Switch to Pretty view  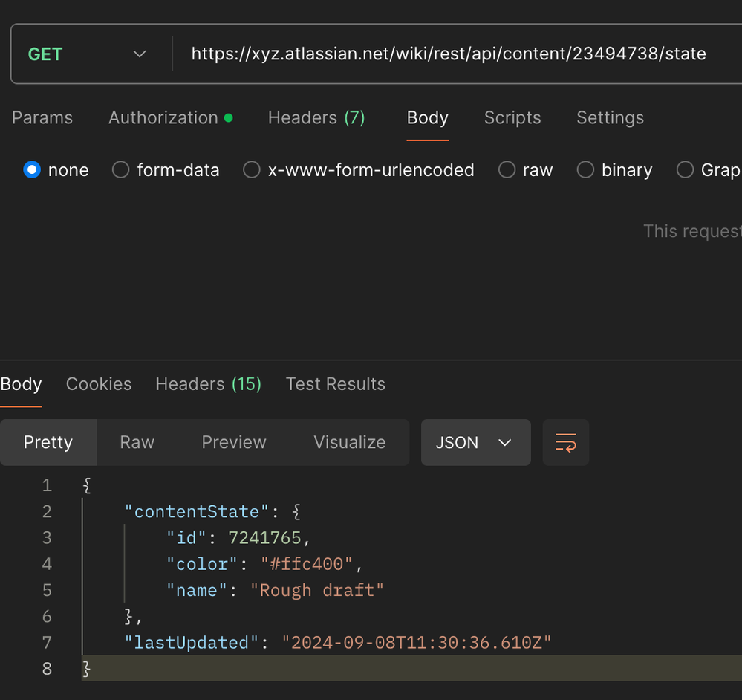pos(48,443)
